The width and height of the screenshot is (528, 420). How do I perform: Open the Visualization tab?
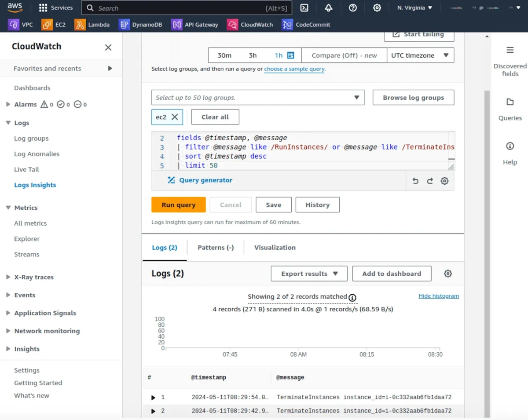pyautogui.click(x=274, y=247)
